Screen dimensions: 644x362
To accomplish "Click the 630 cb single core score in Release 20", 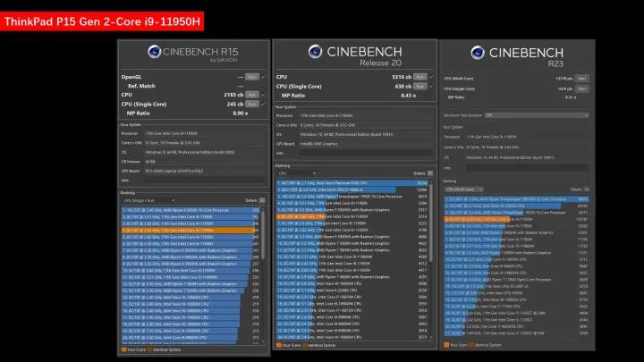I will (x=402, y=86).
